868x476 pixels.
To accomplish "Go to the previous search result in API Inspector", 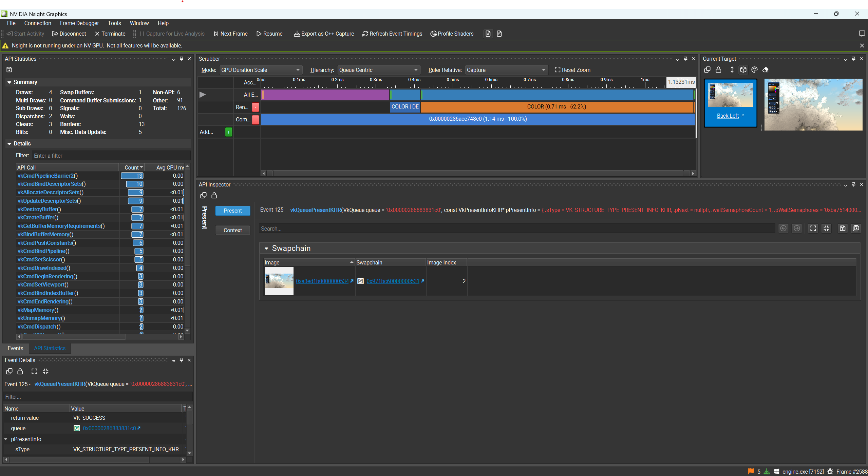I will [783, 228].
